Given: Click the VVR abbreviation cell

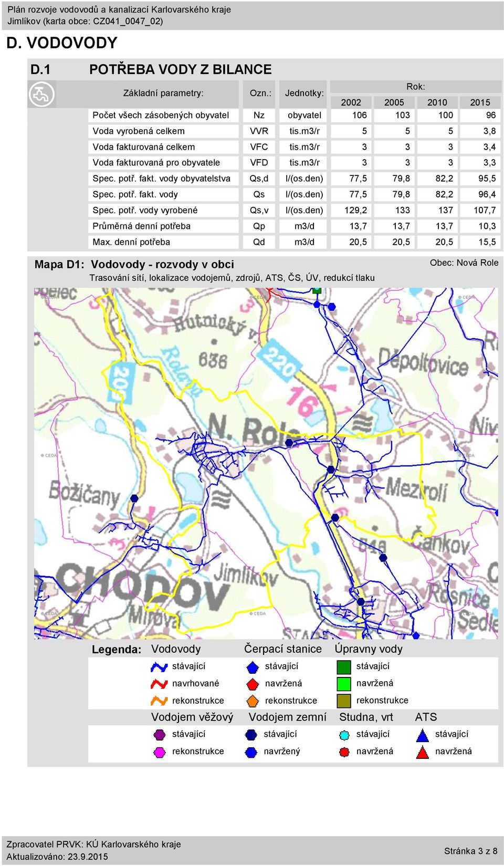Looking at the screenshot, I should coord(259,131).
